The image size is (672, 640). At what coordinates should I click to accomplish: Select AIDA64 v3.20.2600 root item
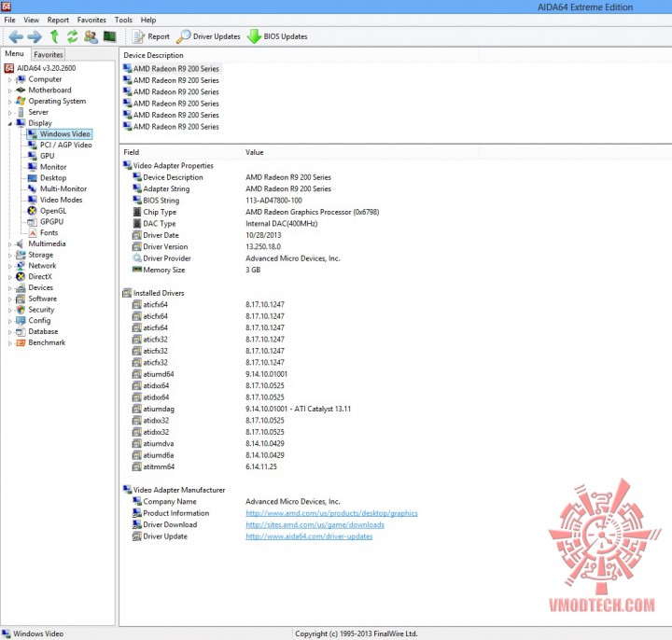coord(46,68)
